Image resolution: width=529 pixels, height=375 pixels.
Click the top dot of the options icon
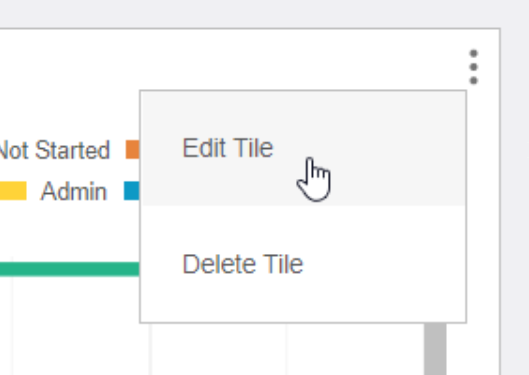coord(473,53)
